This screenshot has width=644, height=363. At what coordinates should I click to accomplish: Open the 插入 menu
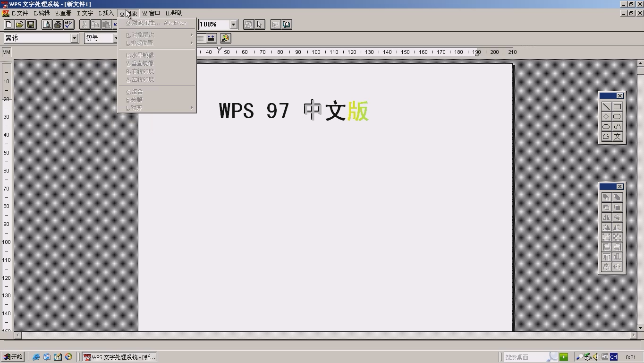coord(106,13)
